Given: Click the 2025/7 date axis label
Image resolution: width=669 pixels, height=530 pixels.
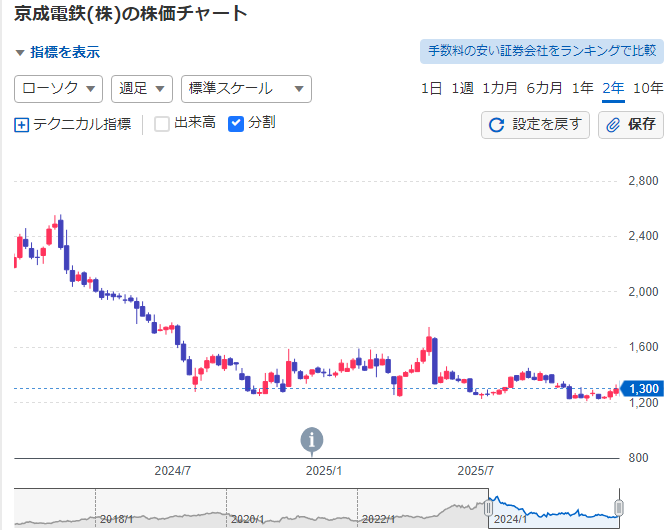Looking at the screenshot, I should (x=475, y=471).
